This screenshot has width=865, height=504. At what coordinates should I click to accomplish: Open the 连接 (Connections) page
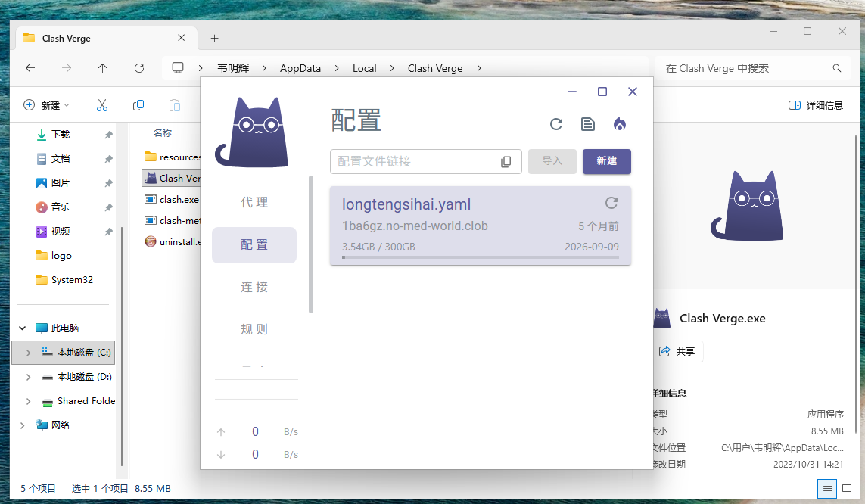tap(254, 287)
